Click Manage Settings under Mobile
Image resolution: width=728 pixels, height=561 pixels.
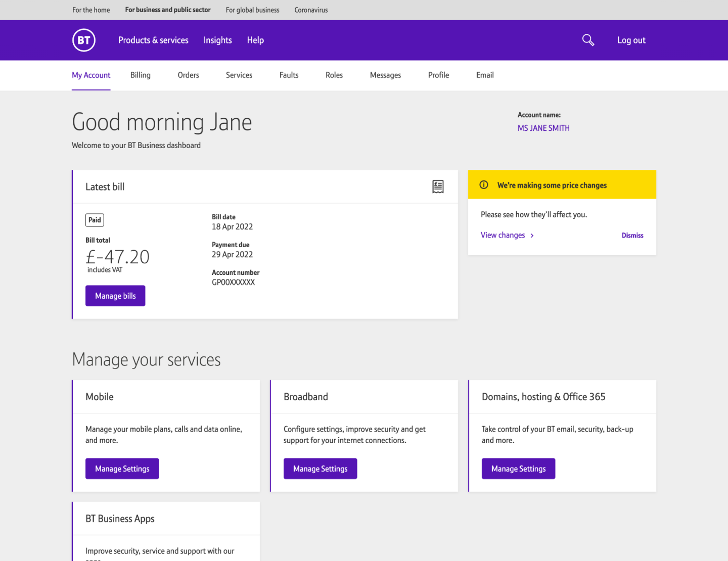coord(122,469)
